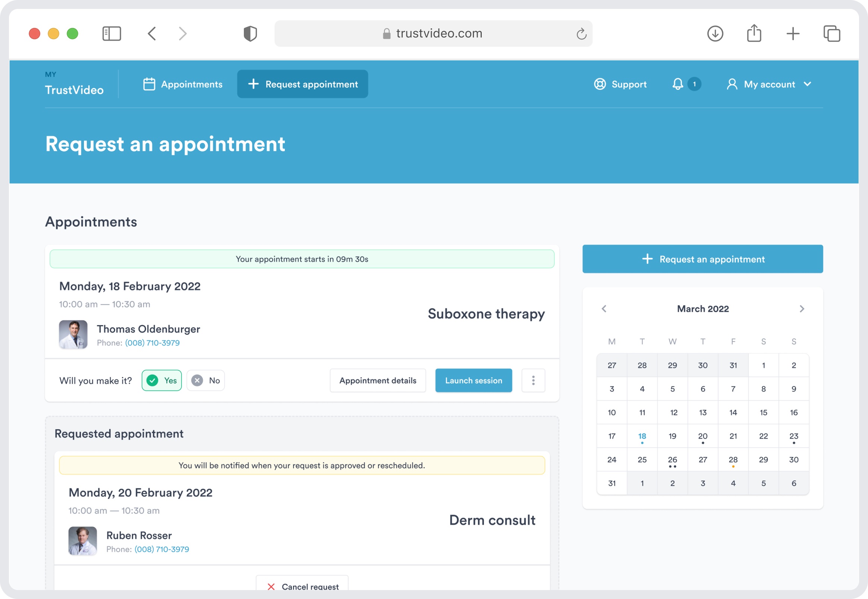This screenshot has width=868, height=599.
Task: Go to previous month in calendar
Action: (604, 309)
